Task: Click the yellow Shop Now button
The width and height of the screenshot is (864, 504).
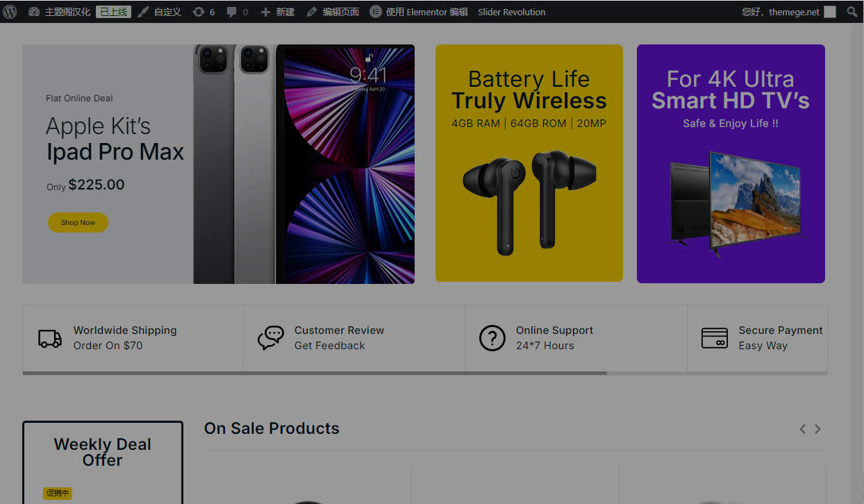Action: point(78,222)
